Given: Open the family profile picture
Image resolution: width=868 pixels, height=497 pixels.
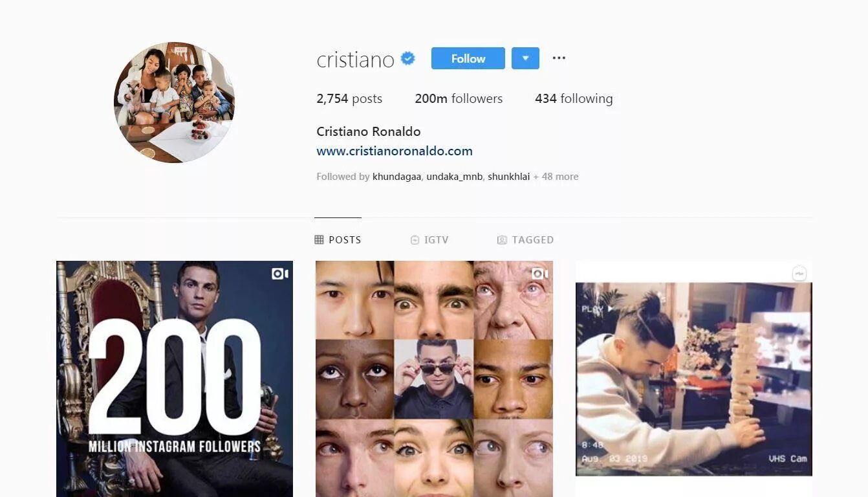Looking at the screenshot, I should click(174, 102).
